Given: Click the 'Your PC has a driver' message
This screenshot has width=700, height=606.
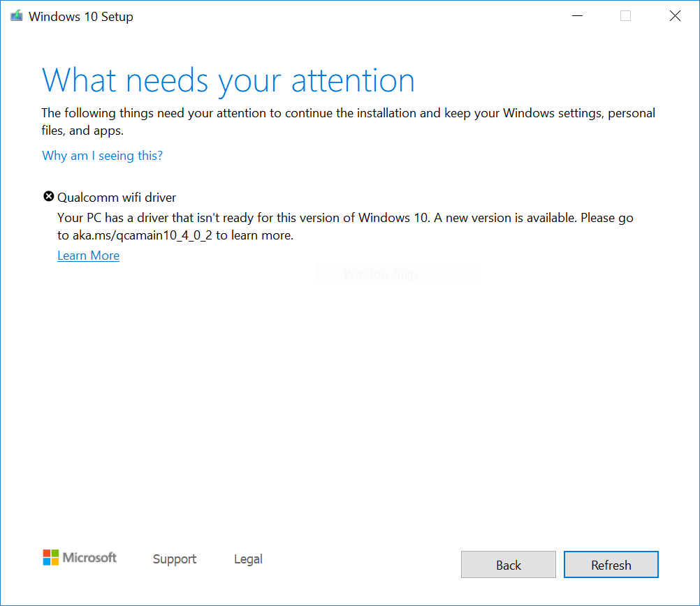Looking at the screenshot, I should [345, 218].
